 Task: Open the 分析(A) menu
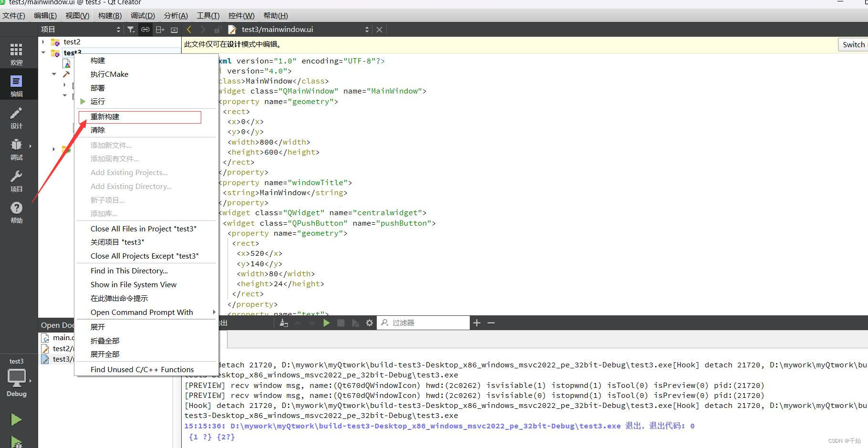pyautogui.click(x=176, y=16)
